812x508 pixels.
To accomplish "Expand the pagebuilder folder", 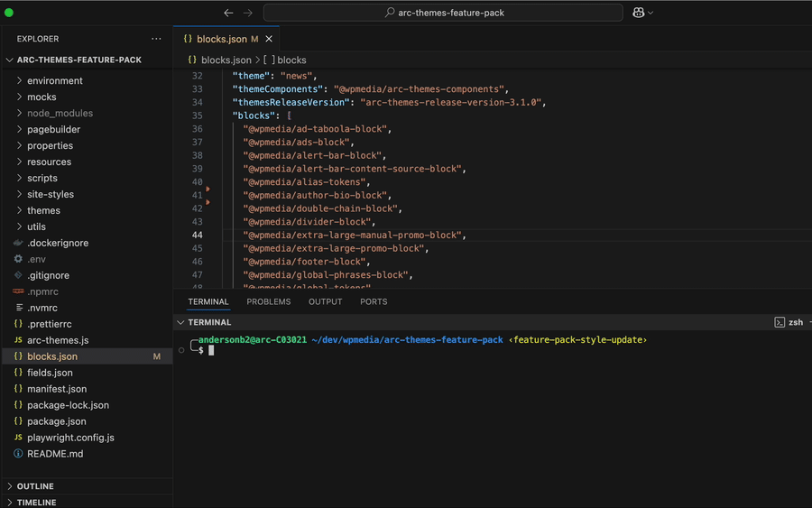I will pyautogui.click(x=19, y=129).
